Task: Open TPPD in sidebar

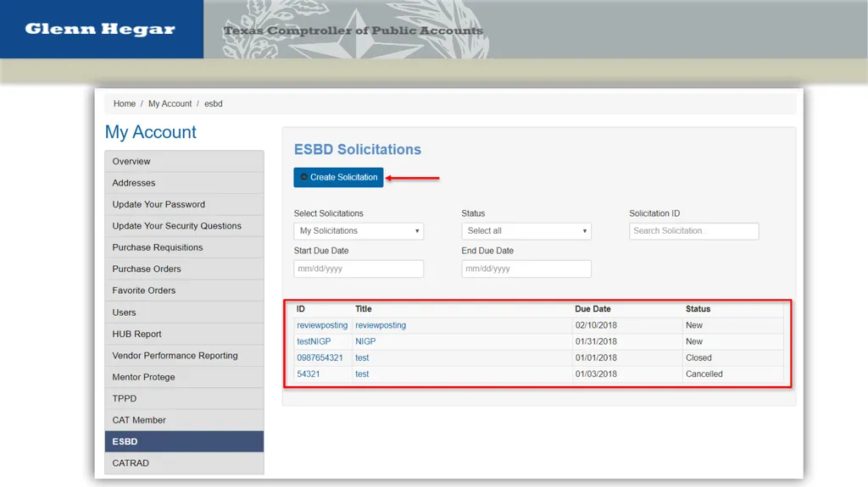Action: (x=184, y=398)
